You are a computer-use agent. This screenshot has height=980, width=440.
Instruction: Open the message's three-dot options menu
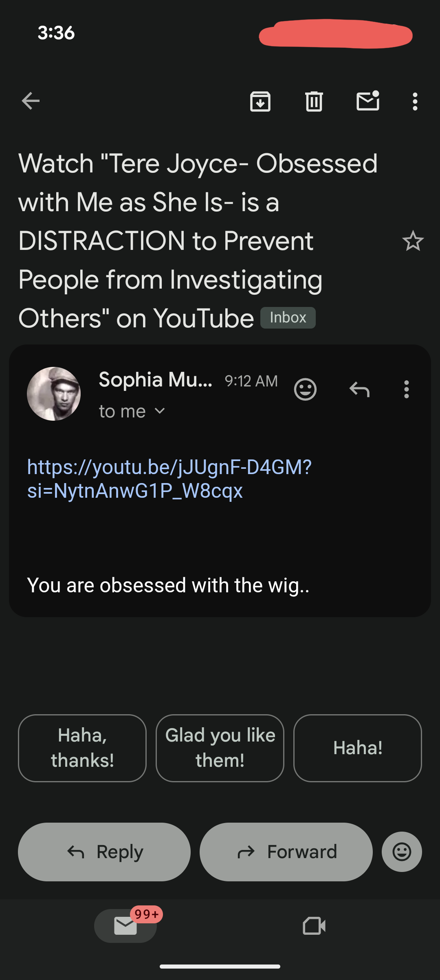click(x=406, y=389)
